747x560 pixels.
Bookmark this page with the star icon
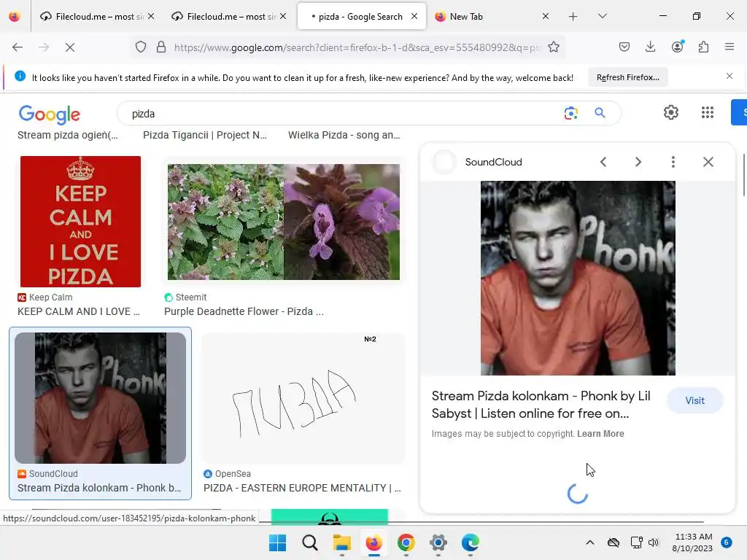(554, 47)
